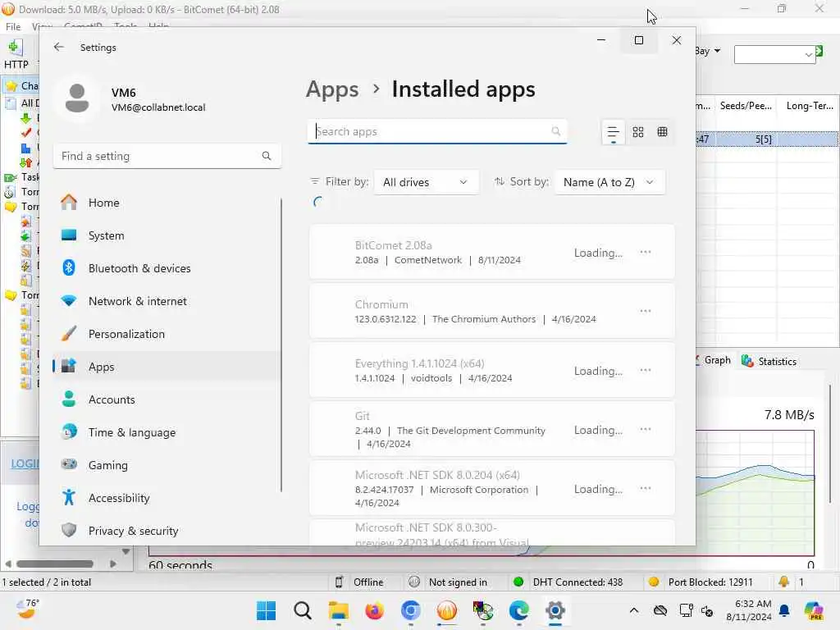Click HTTP download icon in BitComet toolbar

coord(16,54)
